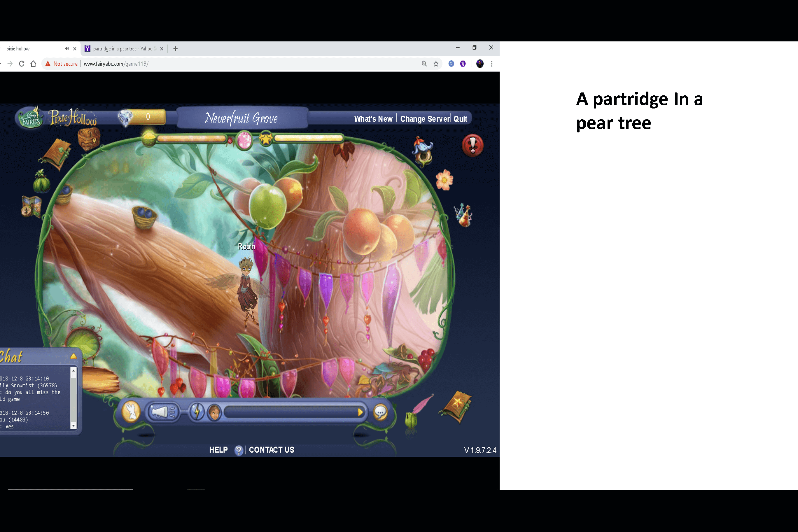Mute the pixie hollow tab audio

[67, 48]
